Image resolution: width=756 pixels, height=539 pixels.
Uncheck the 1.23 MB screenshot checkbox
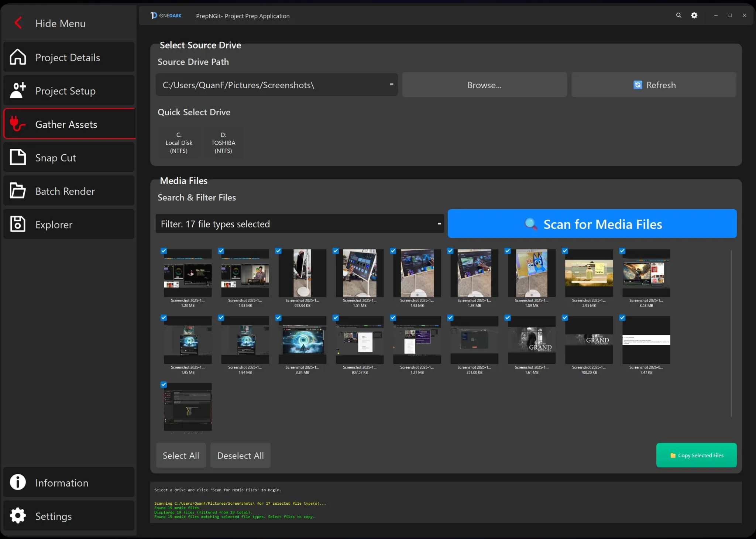coord(164,251)
